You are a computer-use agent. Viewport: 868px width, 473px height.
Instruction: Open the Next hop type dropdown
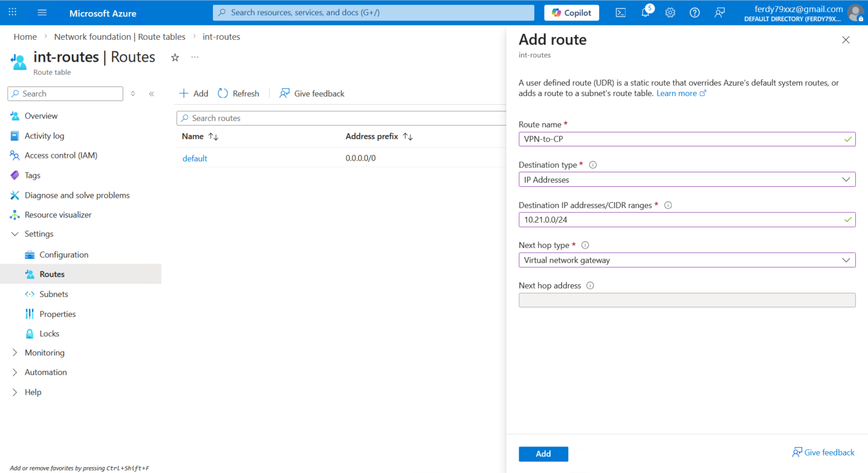(687, 260)
